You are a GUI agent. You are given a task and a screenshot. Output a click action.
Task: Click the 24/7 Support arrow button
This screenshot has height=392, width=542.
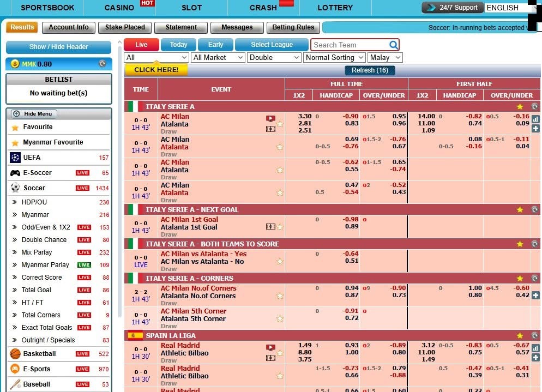pos(453,8)
